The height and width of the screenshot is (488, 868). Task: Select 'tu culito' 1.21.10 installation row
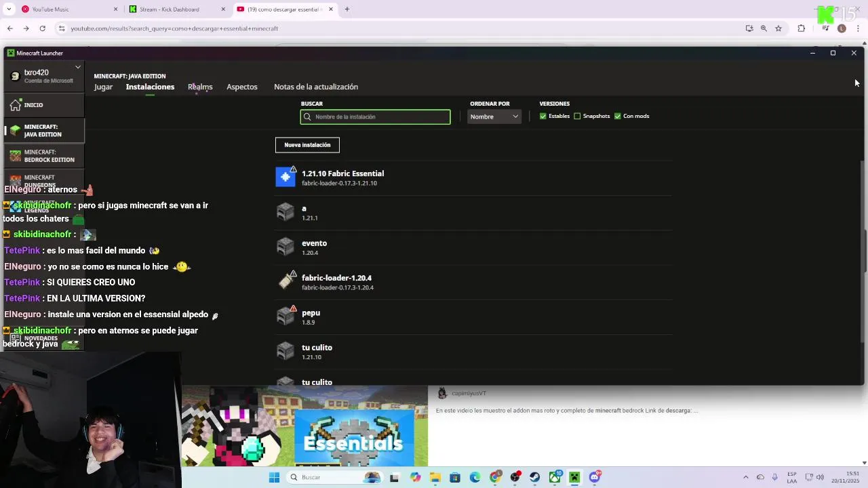[x=473, y=351]
